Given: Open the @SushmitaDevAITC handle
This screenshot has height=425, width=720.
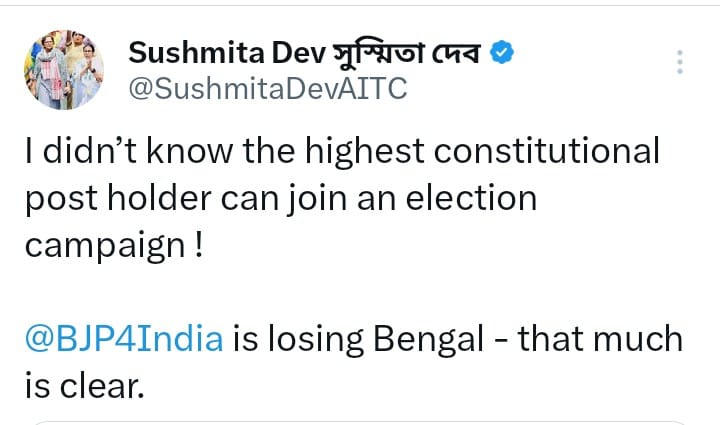Looking at the screenshot, I should point(268,89).
